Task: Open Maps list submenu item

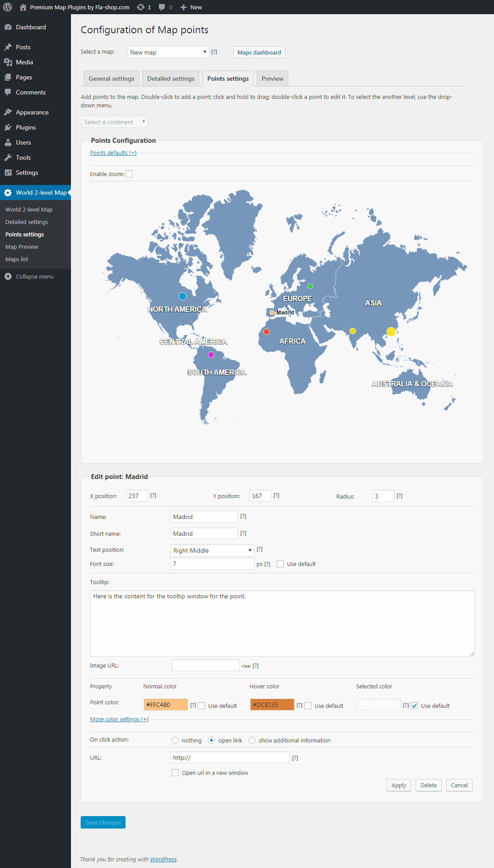Action: pos(16,259)
